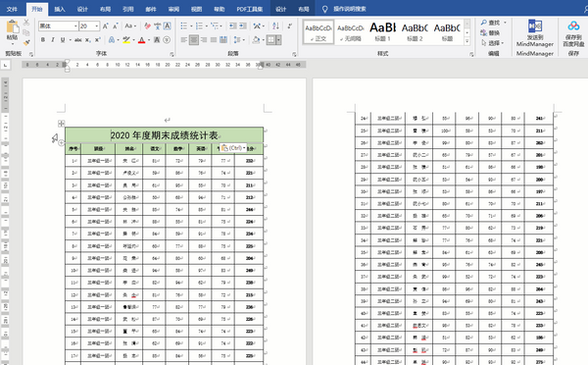Apply yellow text highlight color

(x=126, y=40)
